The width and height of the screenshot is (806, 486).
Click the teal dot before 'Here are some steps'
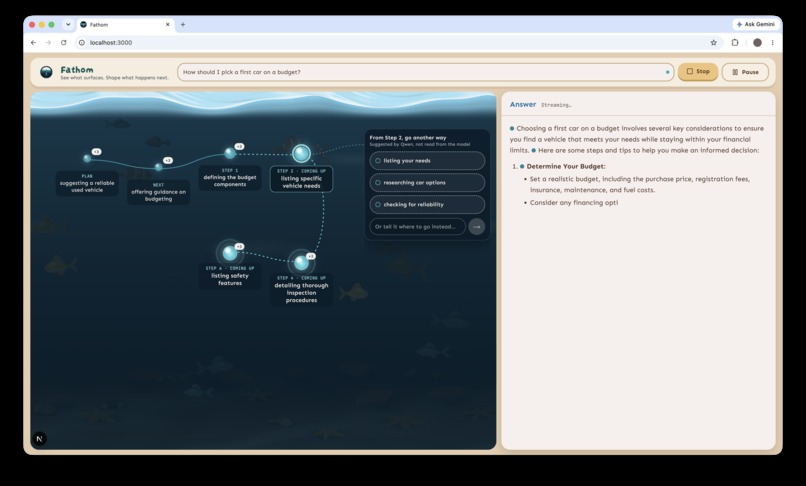[534, 150]
